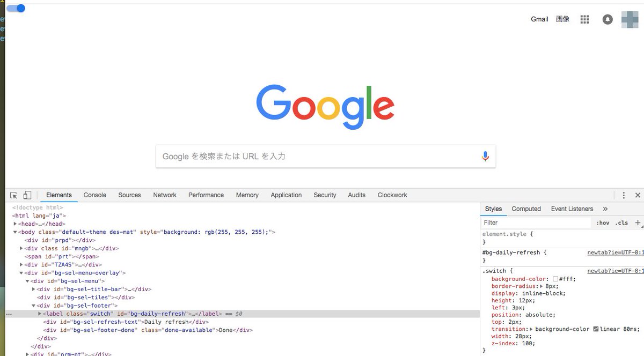Activate the inspect element picker icon
Viewport: 644px width, 356px height.
pyautogui.click(x=14, y=195)
